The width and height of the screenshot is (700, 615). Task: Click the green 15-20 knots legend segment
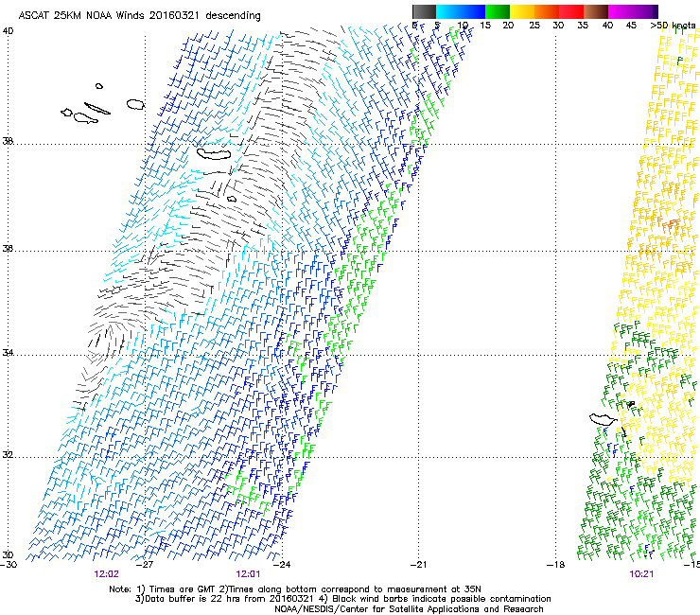497,11
